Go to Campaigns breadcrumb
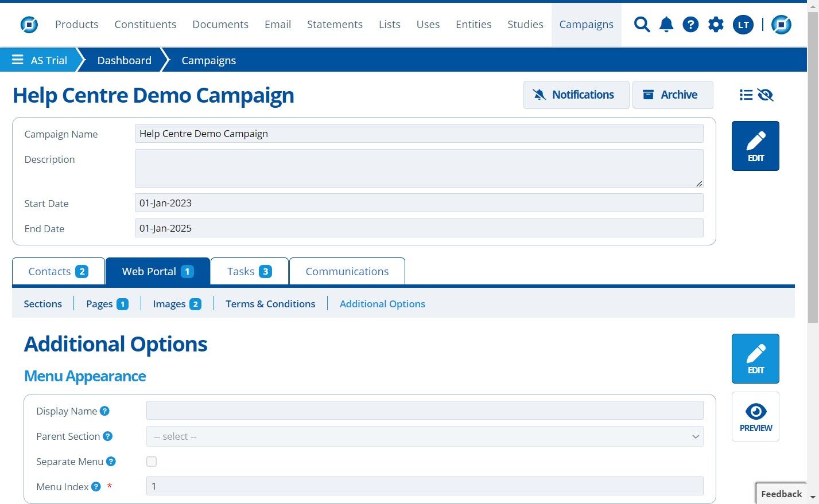The image size is (819, 504). [x=209, y=60]
